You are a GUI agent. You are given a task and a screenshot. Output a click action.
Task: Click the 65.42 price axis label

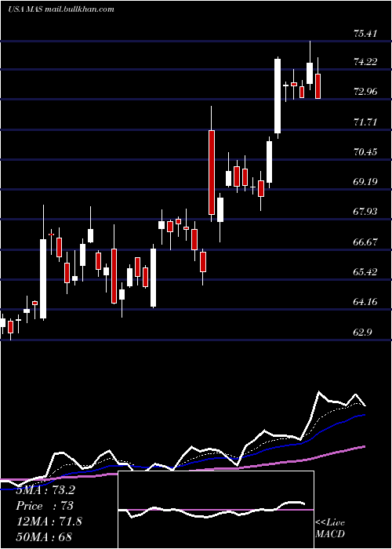tap(365, 271)
